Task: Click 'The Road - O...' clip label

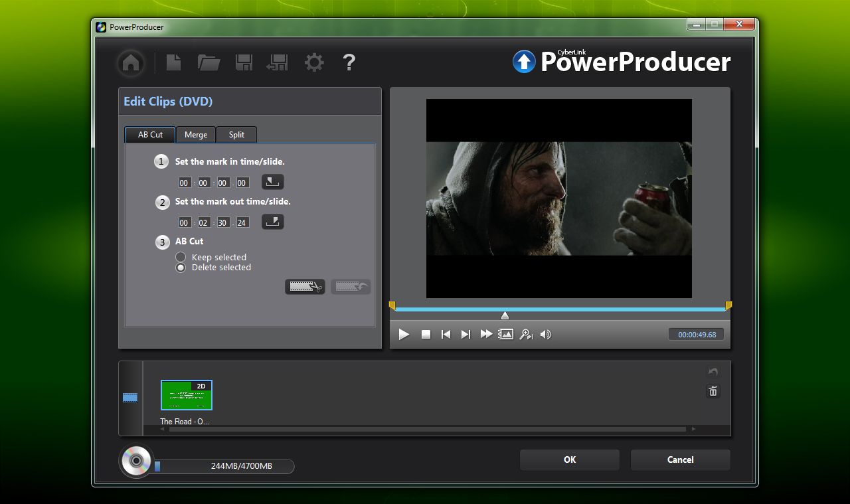Action: click(185, 422)
